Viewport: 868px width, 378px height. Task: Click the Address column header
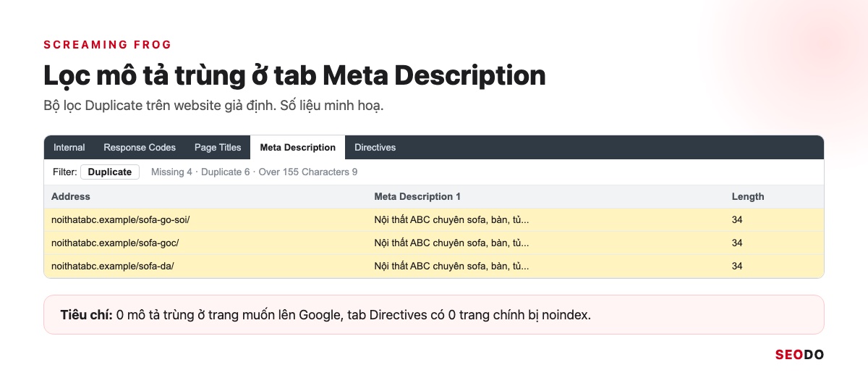pos(71,196)
